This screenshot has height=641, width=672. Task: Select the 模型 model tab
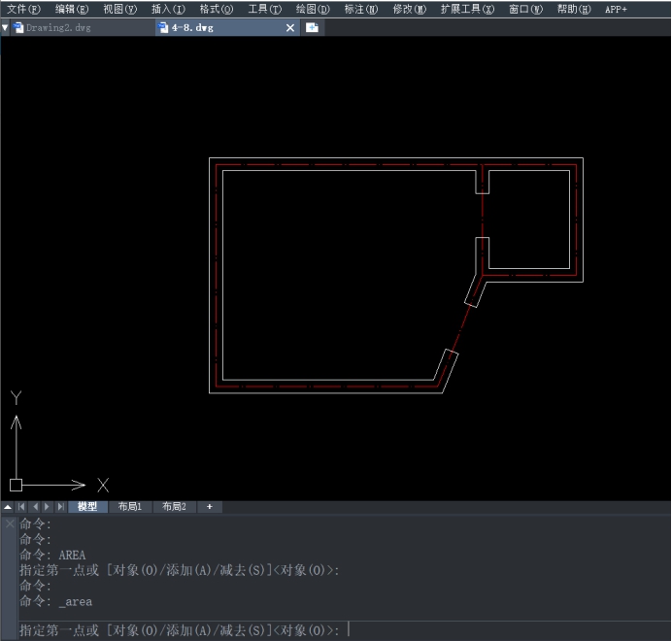click(x=87, y=507)
